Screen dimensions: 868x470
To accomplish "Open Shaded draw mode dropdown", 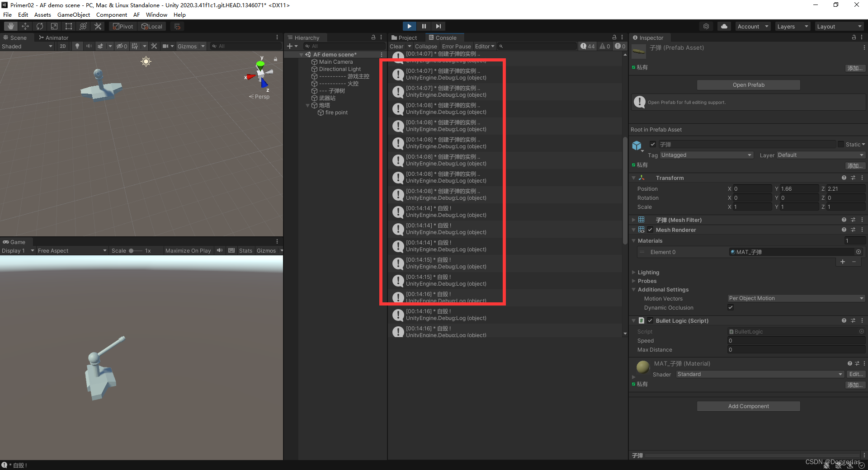I will pyautogui.click(x=27, y=46).
